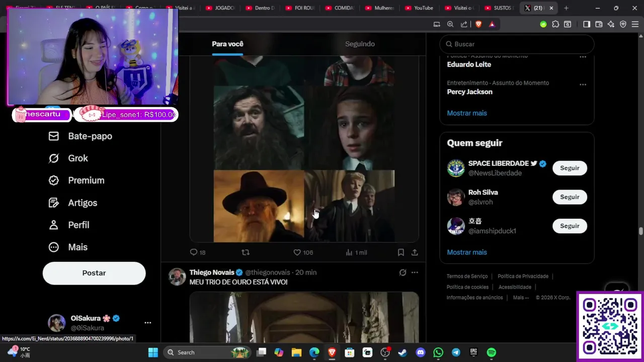Viewport: 644px width, 362px height.
Task: Open the zoom magnifier icon in address bar
Action: tap(450, 24)
